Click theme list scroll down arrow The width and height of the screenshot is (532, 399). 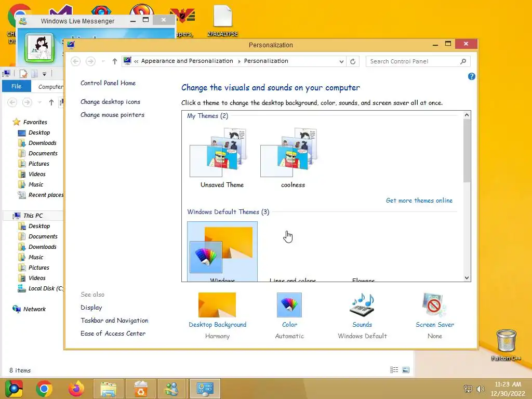[467, 278]
